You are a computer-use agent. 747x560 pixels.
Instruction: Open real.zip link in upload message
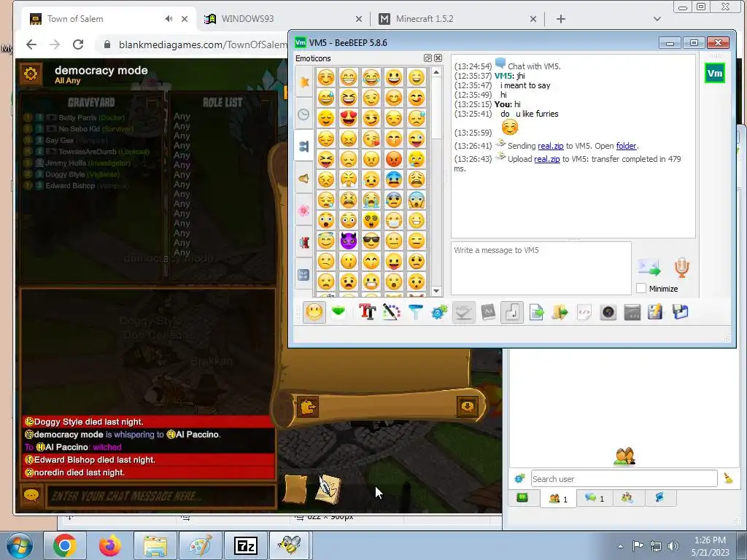[547, 159]
